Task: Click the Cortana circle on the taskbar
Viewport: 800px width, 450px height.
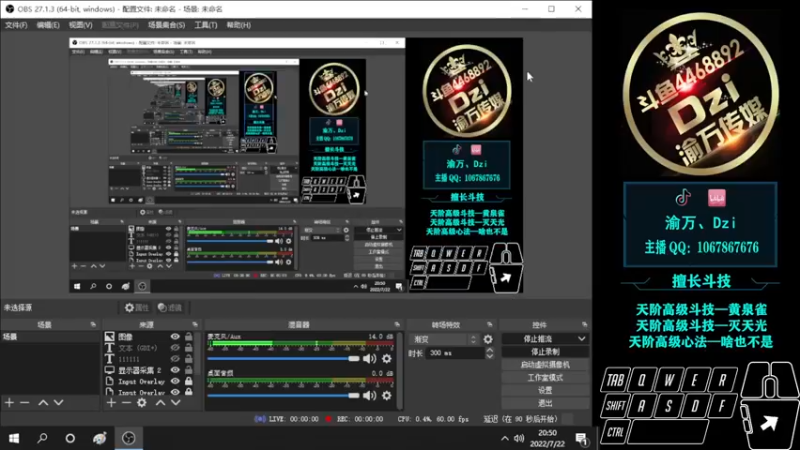Action: (x=70, y=438)
